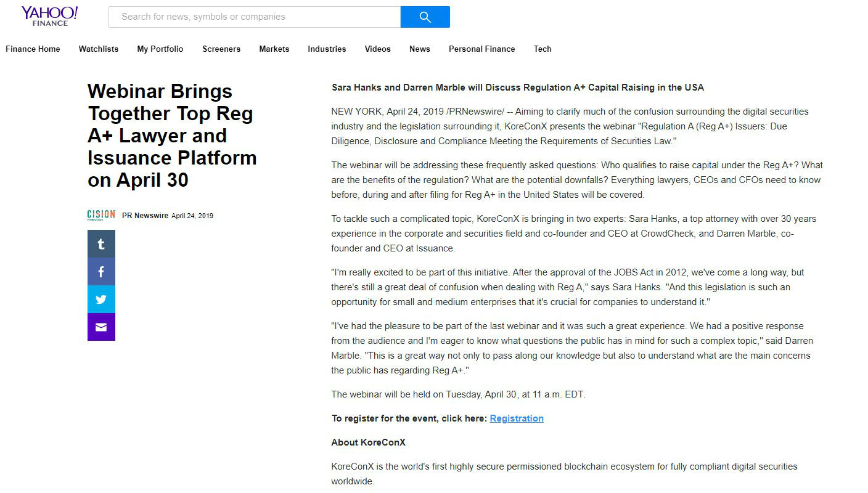Open the Markets menu
868x493 pixels.
274,49
